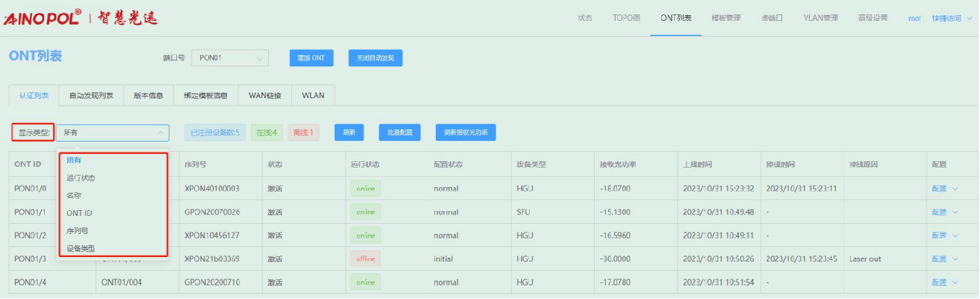Open 配置 dropdown for PON01/0 row
This screenshot has width=980, height=299.
pos(944,188)
